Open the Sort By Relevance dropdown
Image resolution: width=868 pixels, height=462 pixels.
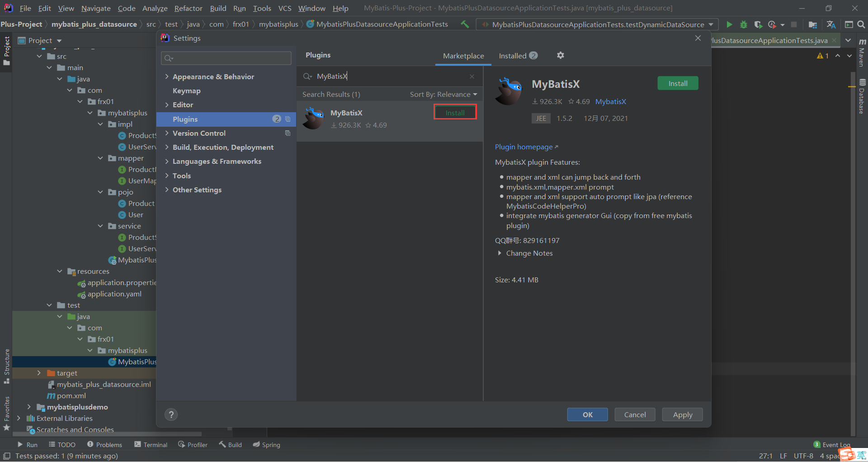[443, 94]
